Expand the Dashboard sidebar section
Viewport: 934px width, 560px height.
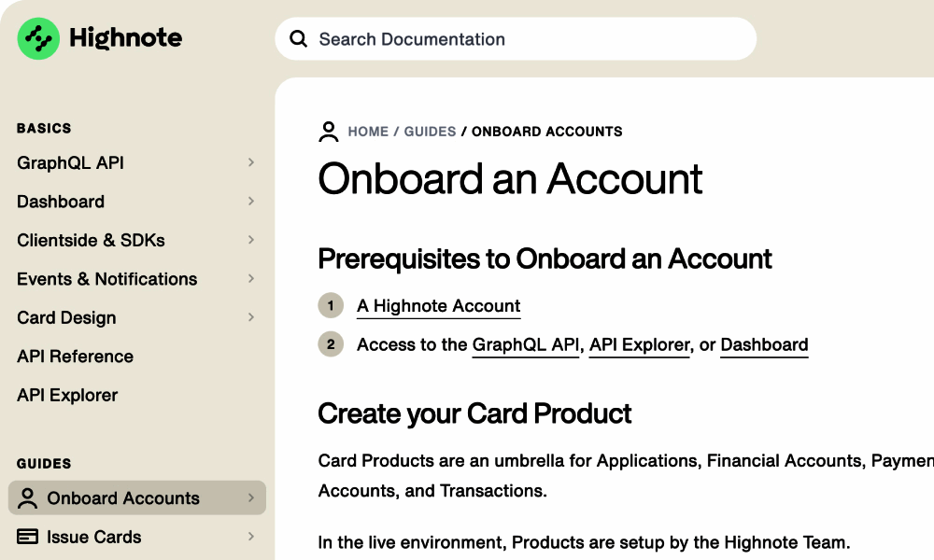pyautogui.click(x=251, y=202)
